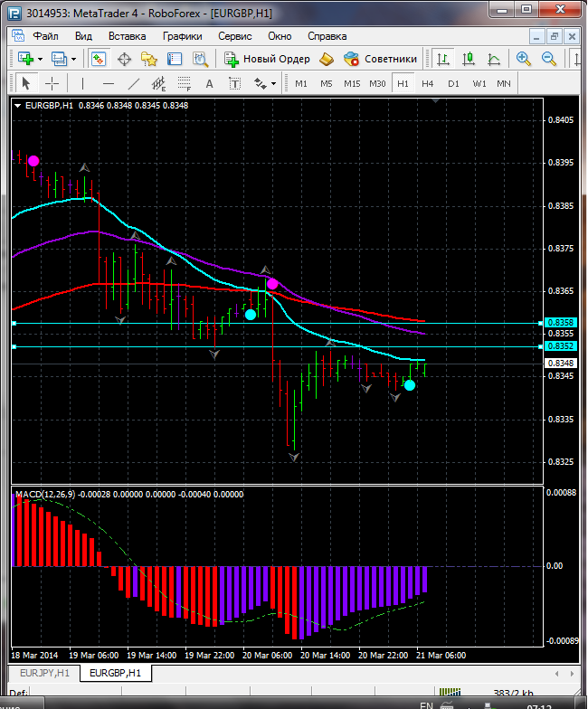The height and width of the screenshot is (709, 588).
Task: Open the Файл menu
Action: click(x=45, y=36)
